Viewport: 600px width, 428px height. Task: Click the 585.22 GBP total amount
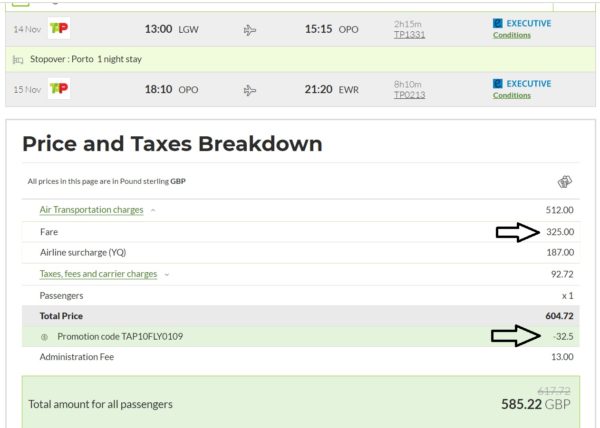coord(537,405)
